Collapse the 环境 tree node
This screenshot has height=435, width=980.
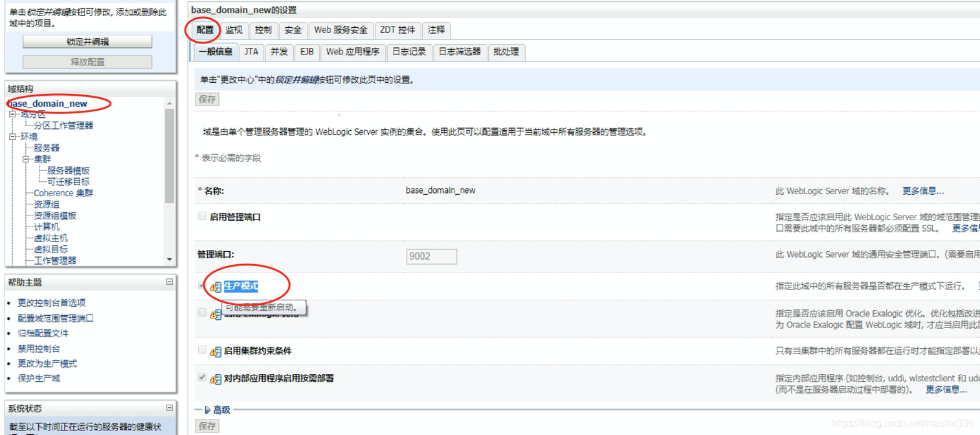(12, 137)
